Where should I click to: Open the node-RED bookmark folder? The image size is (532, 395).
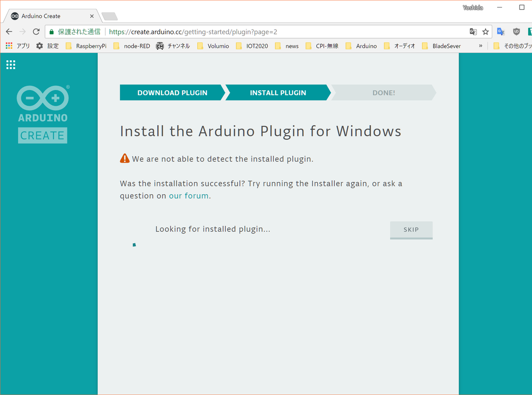point(132,46)
